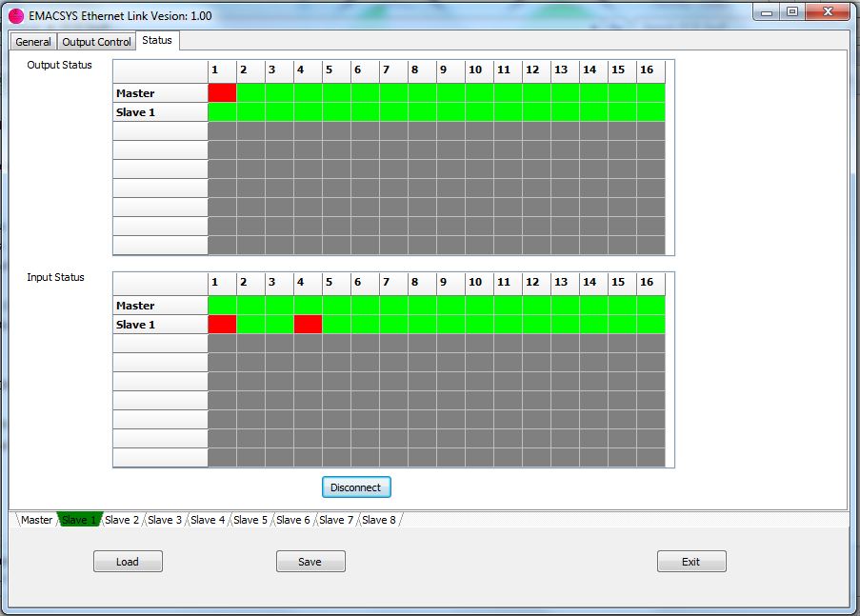Screen dimensions: 860x616
Task: Open the Output Control tab
Action: pyautogui.click(x=96, y=42)
